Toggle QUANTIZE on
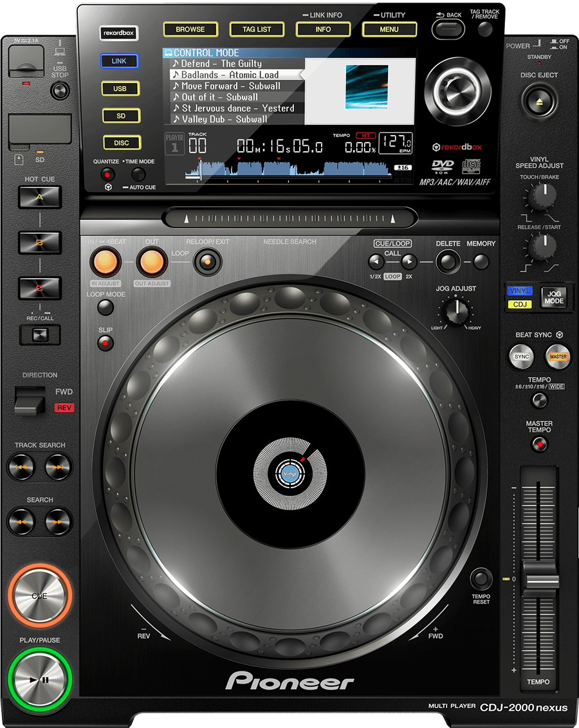The width and height of the screenshot is (579, 728). click(107, 174)
